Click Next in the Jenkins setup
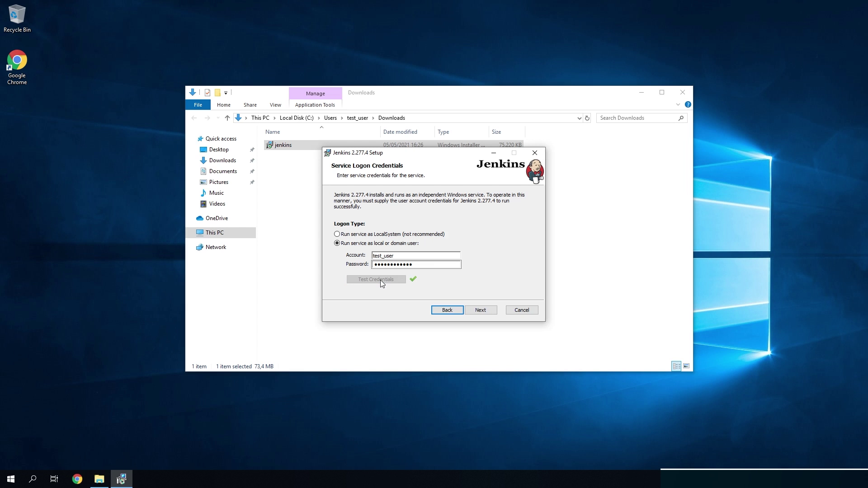Image resolution: width=868 pixels, height=488 pixels. [480, 310]
